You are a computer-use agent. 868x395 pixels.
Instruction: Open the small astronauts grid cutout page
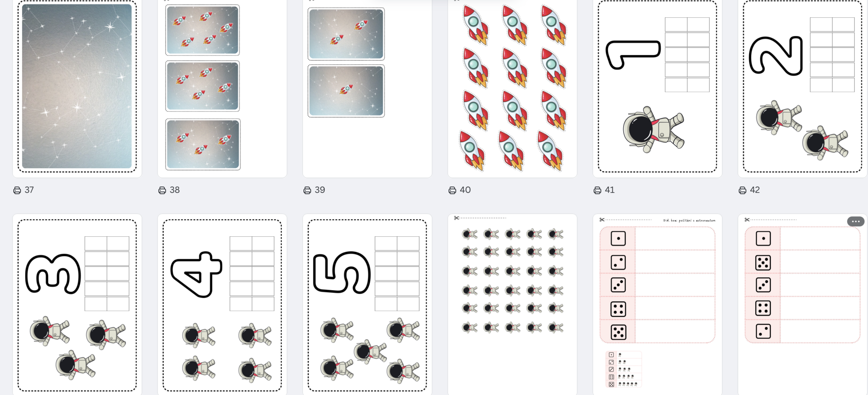pyautogui.click(x=513, y=304)
